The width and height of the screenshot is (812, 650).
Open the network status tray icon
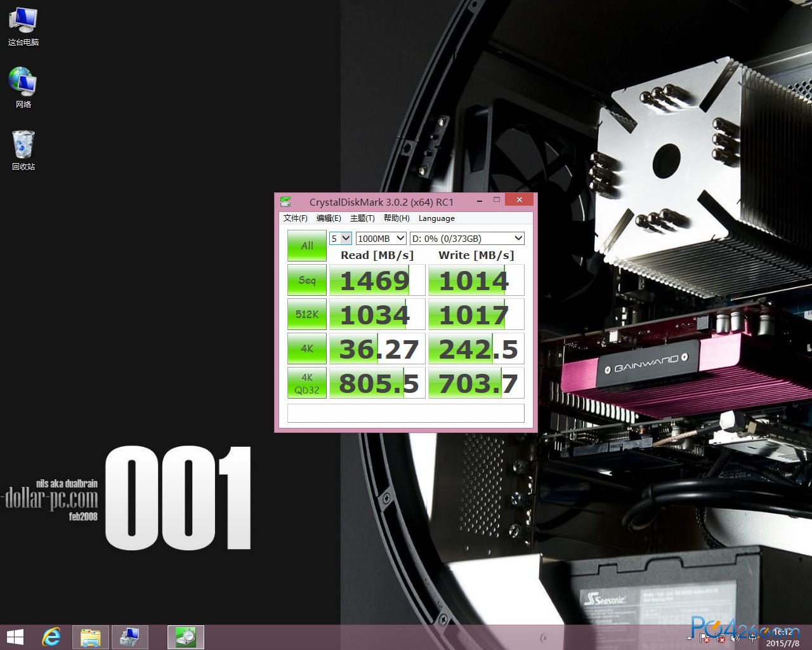tap(720, 638)
